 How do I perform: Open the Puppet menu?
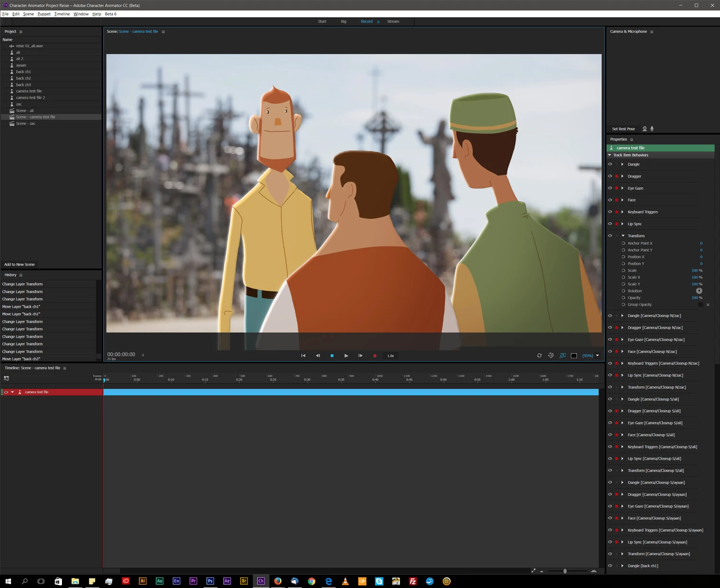click(44, 14)
